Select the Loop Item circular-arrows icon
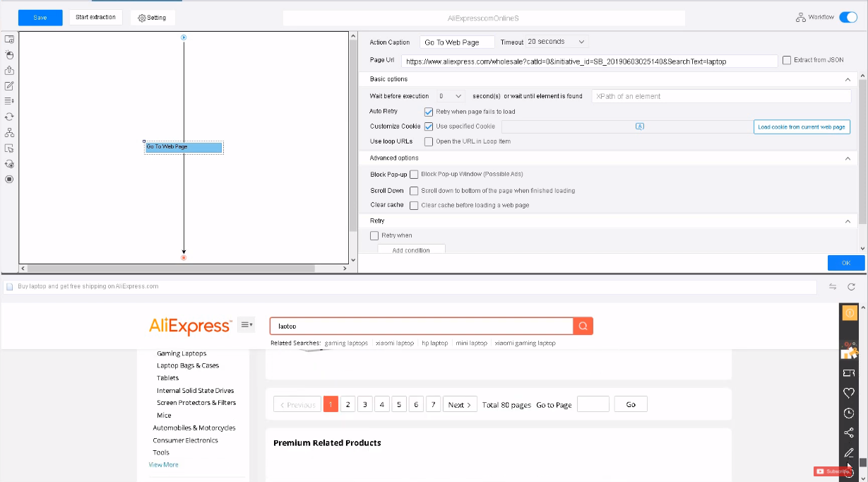 9,117
